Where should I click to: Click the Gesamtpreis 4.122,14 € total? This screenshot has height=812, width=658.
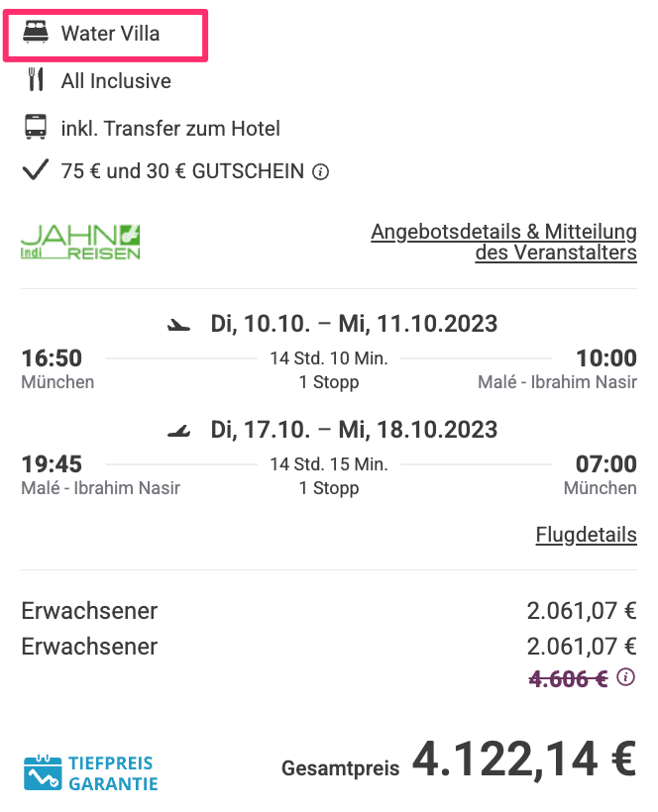[459, 760]
